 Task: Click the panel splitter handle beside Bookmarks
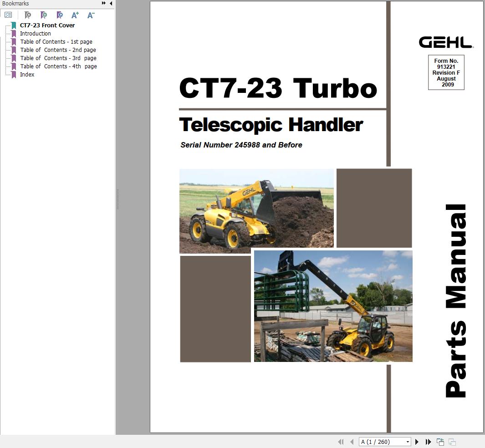pyautogui.click(x=117, y=200)
